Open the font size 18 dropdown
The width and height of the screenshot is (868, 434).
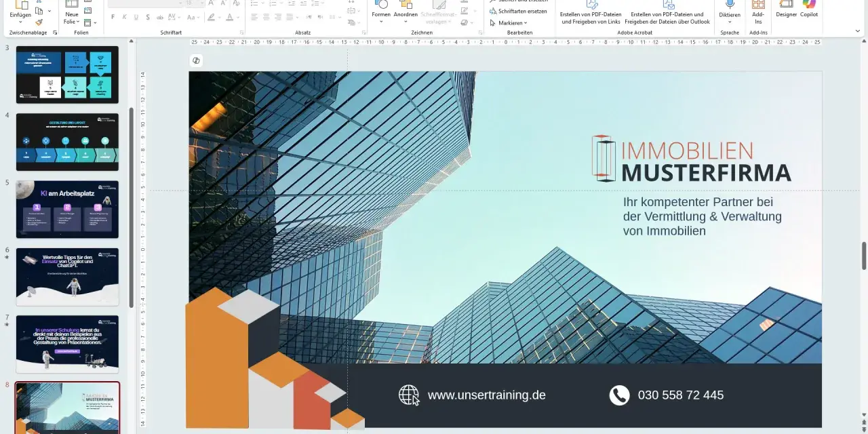[x=201, y=3]
